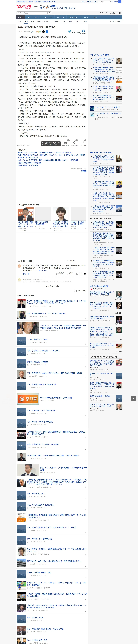This screenshot has width=138, height=644.
Task: Click 記事に関する報告 report icon
Action: click(24, 145)
